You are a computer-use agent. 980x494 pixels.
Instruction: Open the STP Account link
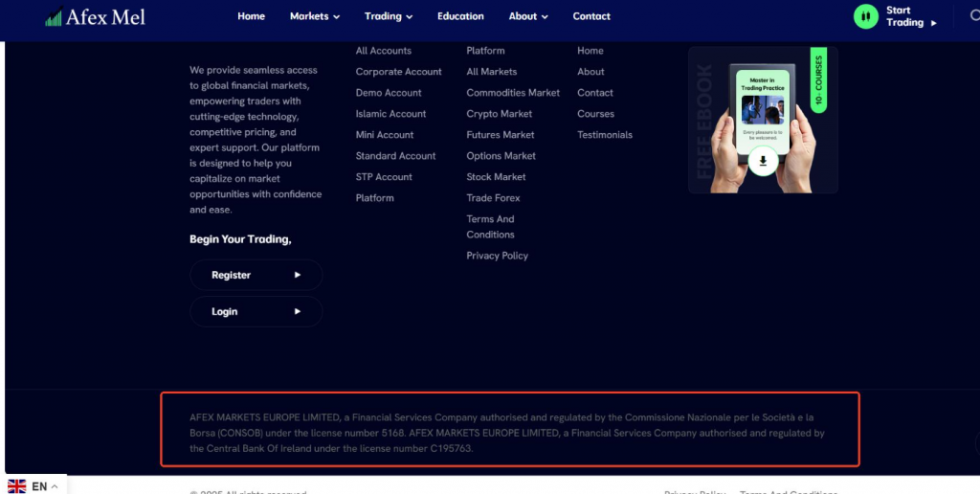click(x=384, y=177)
